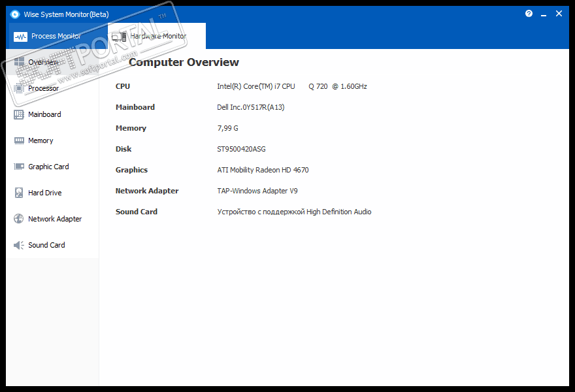Select the ATI Mobility Radeon HD 4670 value
The height and width of the screenshot is (392, 575).
(x=263, y=170)
